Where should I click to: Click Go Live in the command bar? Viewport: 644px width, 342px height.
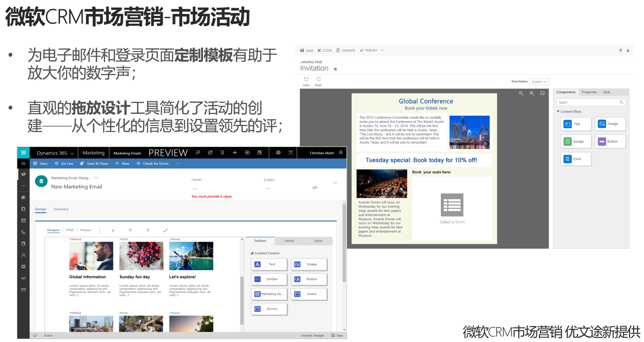click(x=64, y=164)
